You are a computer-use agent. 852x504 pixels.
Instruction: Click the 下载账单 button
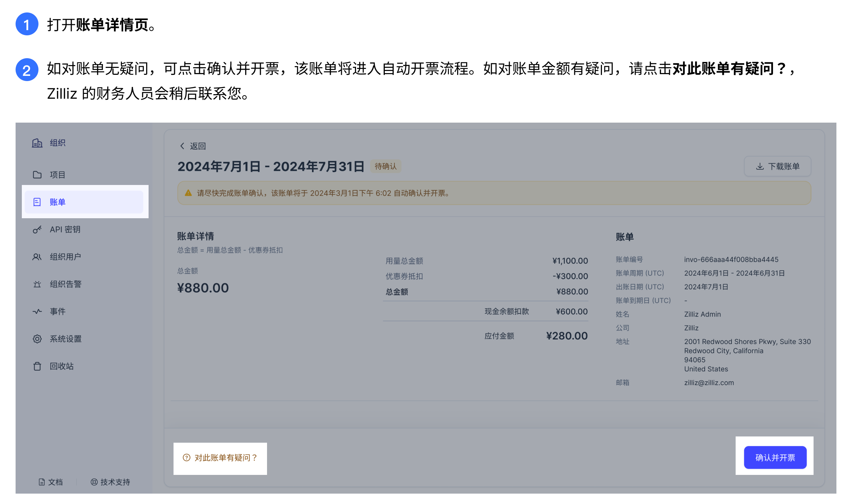tap(778, 166)
